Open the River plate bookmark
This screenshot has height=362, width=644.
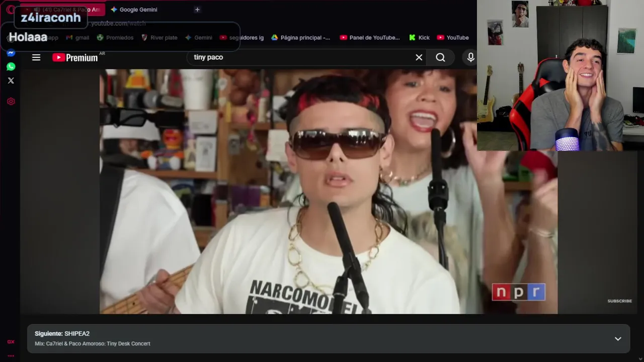159,38
